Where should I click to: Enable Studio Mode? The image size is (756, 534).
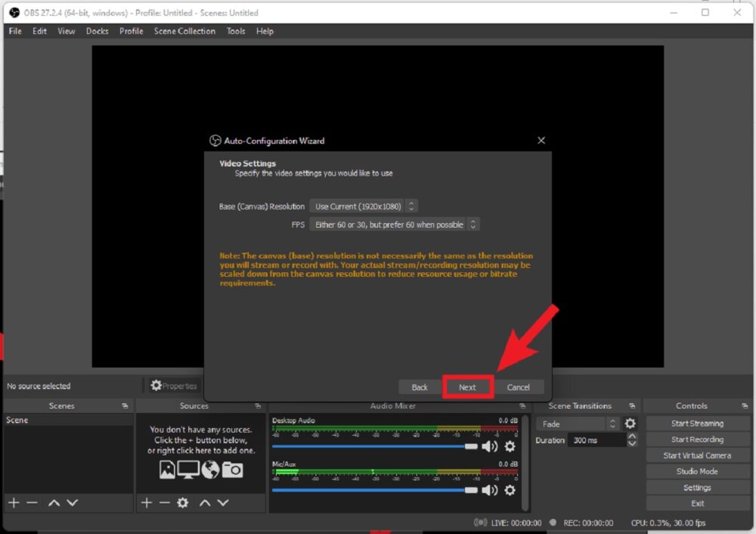pyautogui.click(x=697, y=471)
